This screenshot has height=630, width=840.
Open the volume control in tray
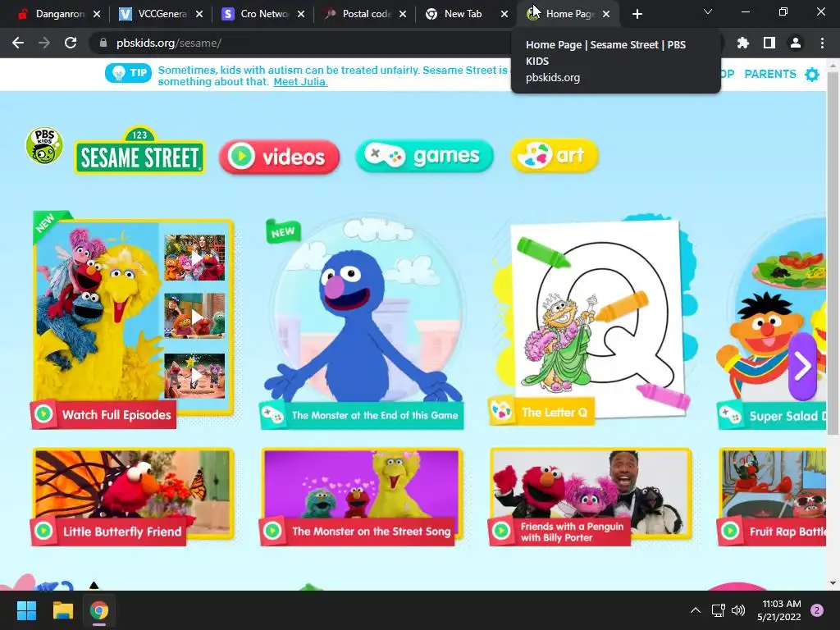738,610
